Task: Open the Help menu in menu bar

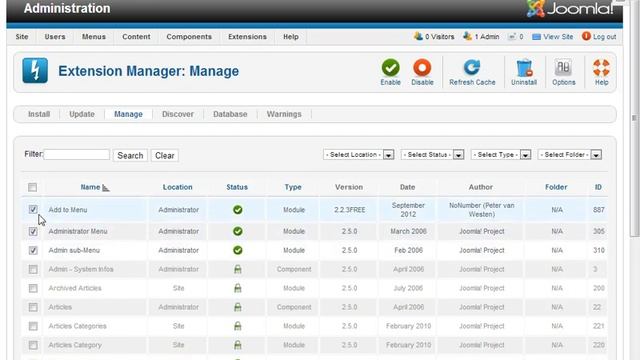Action: coord(291,37)
